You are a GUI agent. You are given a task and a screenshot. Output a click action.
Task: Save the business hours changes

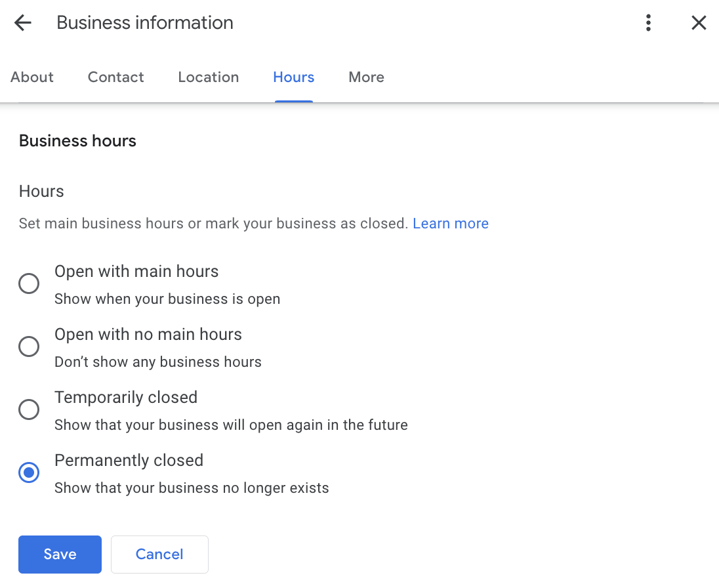[60, 555]
